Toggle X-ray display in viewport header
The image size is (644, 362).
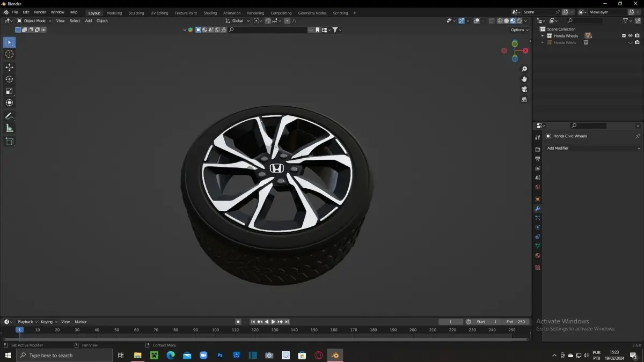click(x=492, y=21)
